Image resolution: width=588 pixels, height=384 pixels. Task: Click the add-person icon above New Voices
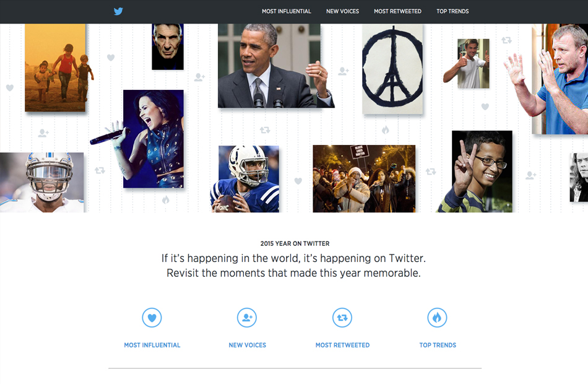pos(247,318)
